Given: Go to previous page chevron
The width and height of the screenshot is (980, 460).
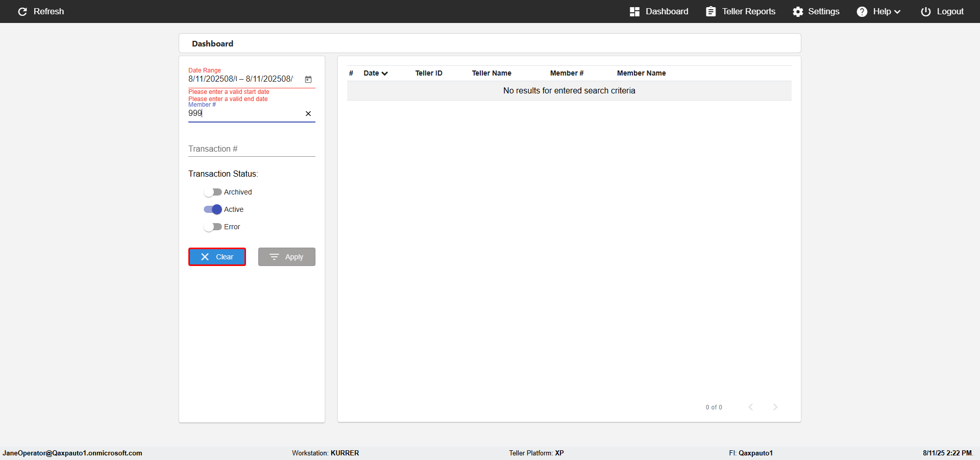Looking at the screenshot, I should point(751,407).
